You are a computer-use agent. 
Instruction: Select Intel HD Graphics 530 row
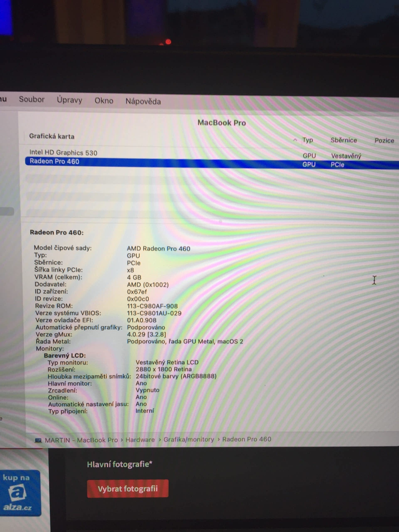coord(63,153)
